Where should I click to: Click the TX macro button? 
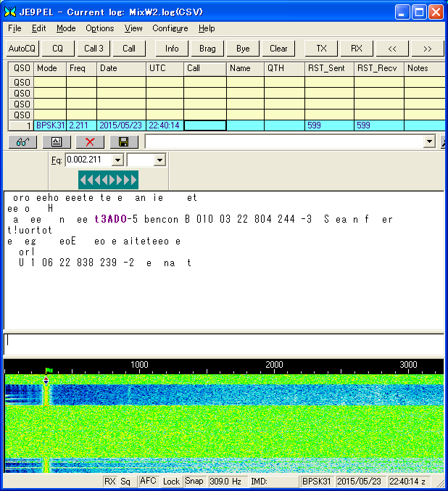pos(321,49)
